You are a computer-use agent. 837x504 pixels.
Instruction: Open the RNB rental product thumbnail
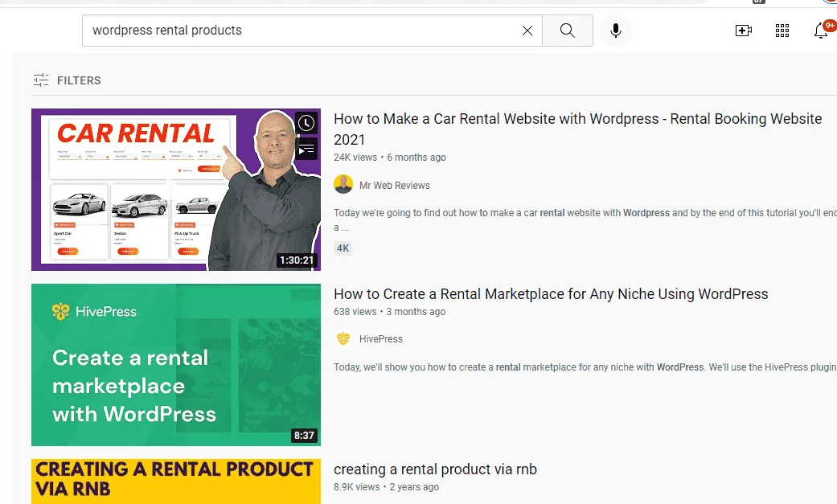point(176,481)
